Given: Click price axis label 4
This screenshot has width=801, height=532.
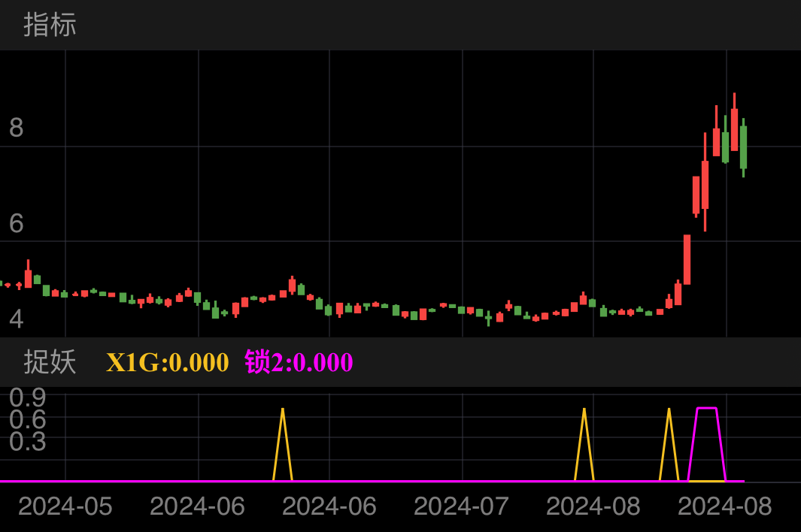Looking at the screenshot, I should coord(17,319).
